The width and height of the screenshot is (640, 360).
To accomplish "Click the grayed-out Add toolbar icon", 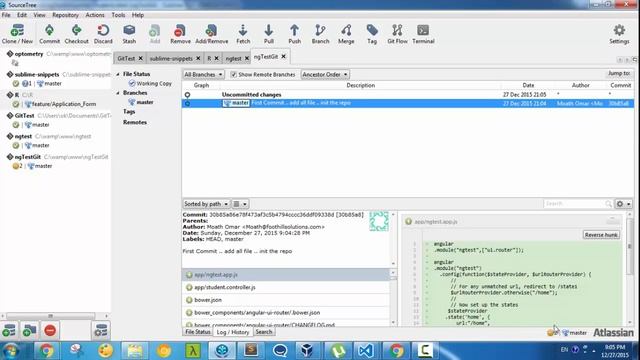I will (155, 34).
